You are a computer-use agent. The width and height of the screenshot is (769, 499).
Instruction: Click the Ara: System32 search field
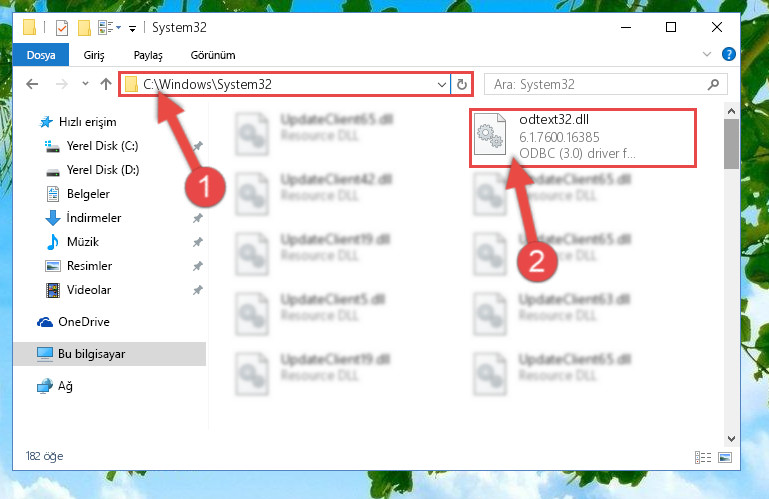pyautogui.click(x=596, y=84)
